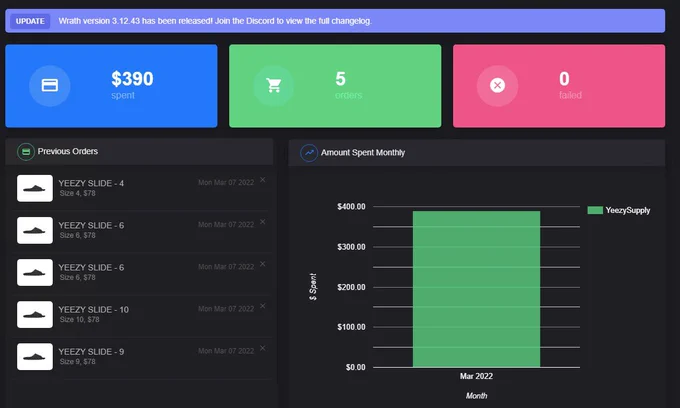
Task: Open the YEEZY SLIDE - 4 product thumbnail
Action: (x=35, y=188)
